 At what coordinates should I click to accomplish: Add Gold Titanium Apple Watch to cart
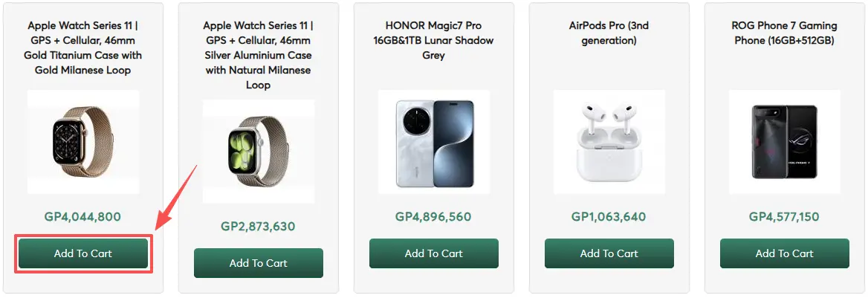[83, 253]
